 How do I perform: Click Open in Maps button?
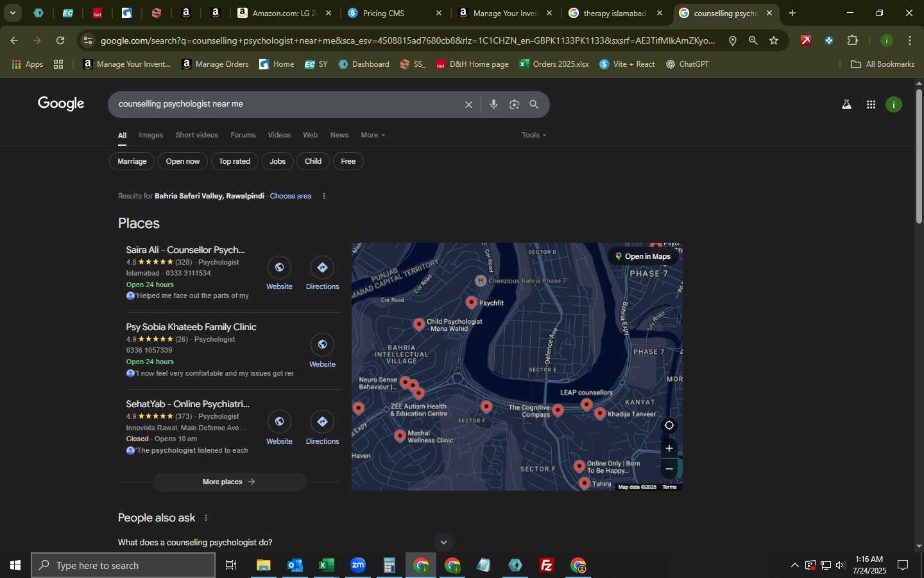(x=643, y=256)
